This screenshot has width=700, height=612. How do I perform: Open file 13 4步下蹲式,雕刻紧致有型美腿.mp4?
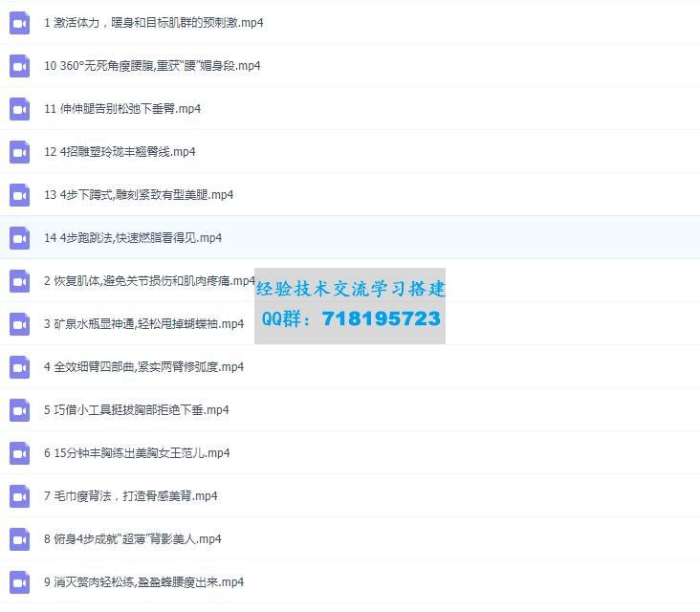tap(139, 195)
